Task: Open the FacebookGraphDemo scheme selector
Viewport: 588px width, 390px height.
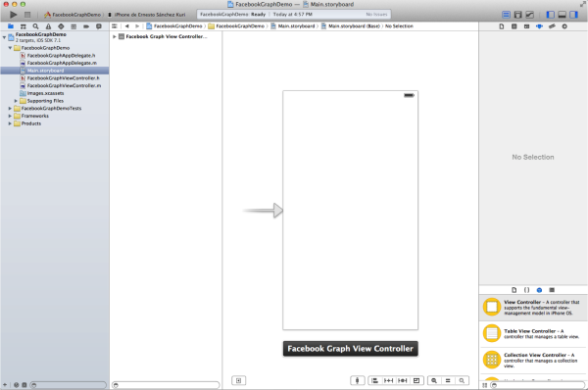Action: click(73, 15)
